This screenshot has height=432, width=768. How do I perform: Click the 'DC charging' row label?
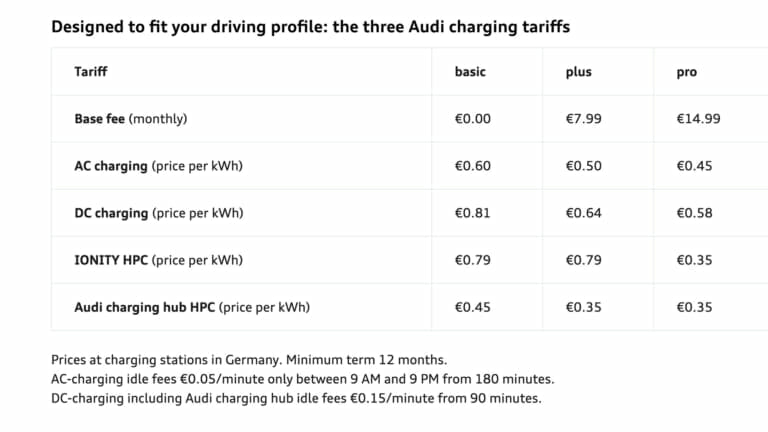tap(158, 213)
